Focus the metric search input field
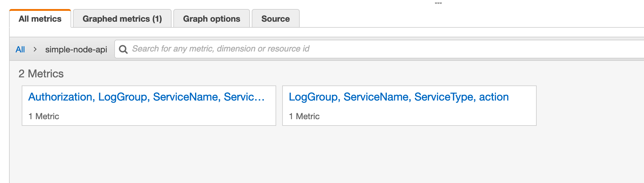Image resolution: width=644 pixels, height=183 pixels. point(379,49)
